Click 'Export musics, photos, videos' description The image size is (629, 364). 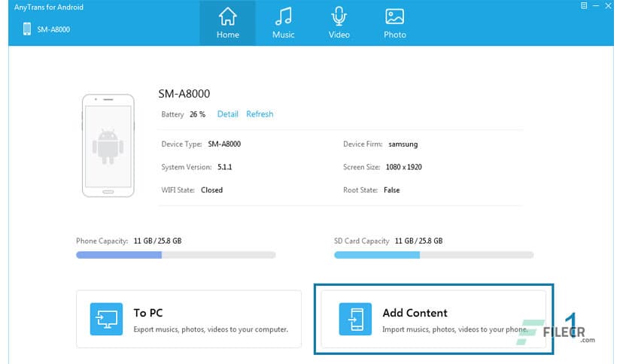[211, 329]
